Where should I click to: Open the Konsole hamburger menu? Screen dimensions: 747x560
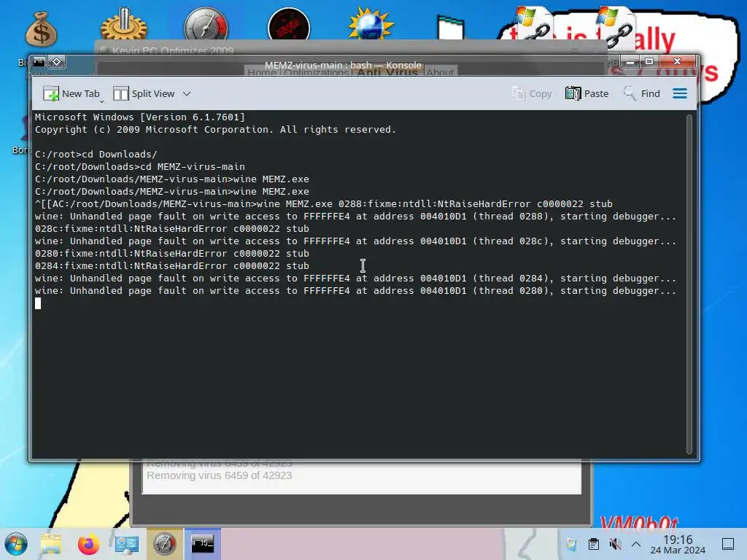680,94
